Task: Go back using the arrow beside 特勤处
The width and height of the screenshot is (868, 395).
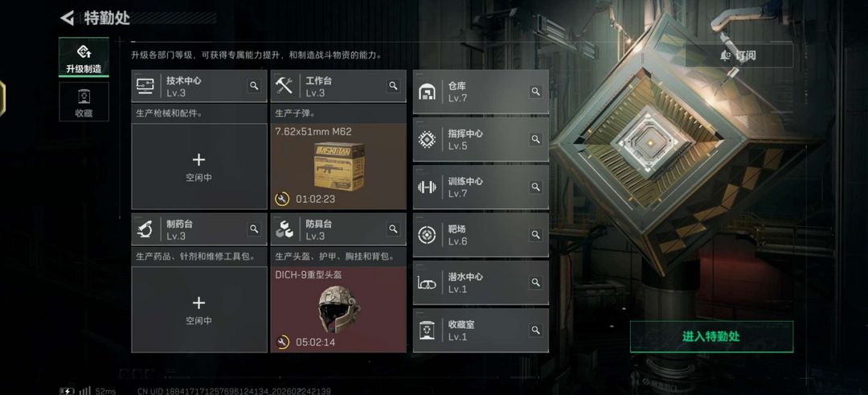Action: click(67, 18)
